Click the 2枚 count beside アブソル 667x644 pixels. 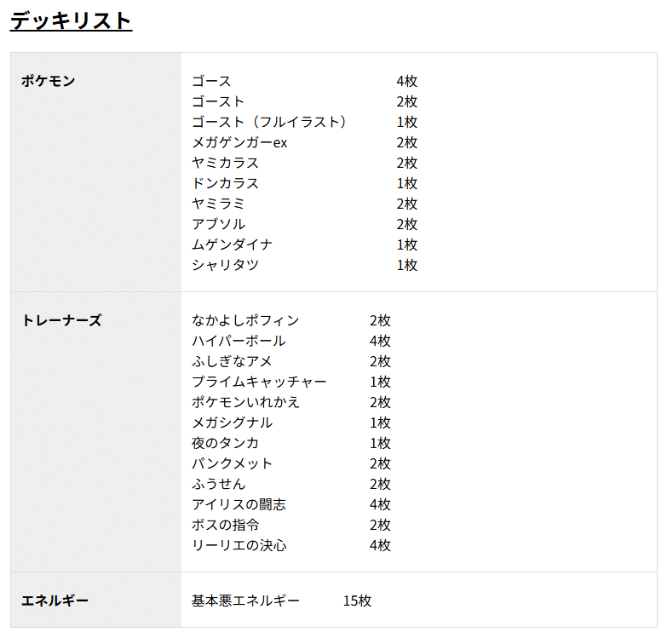click(407, 224)
